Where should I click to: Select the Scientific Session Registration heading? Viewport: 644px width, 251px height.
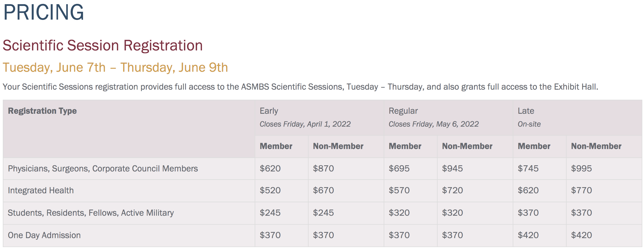[103, 45]
